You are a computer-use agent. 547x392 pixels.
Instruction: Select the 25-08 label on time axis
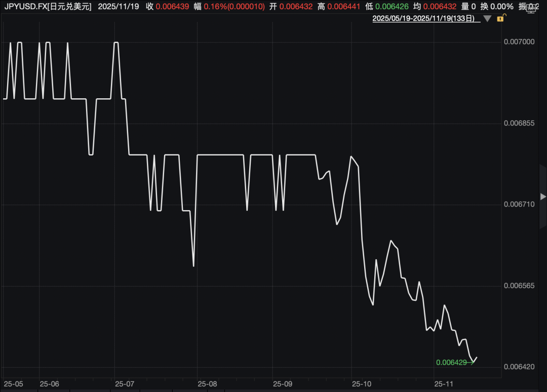pyautogui.click(x=207, y=384)
